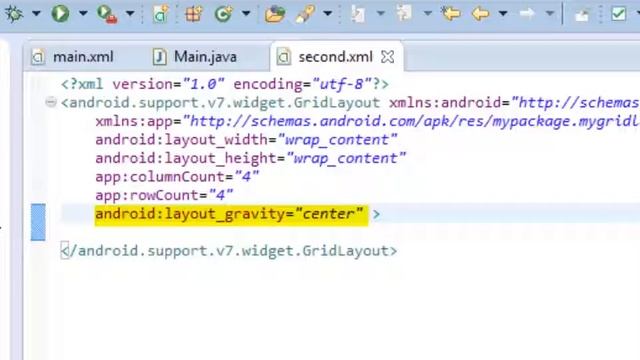This screenshot has width=640, height=360.
Task: Click the greyed Pin Editor icon
Action: 582,15
